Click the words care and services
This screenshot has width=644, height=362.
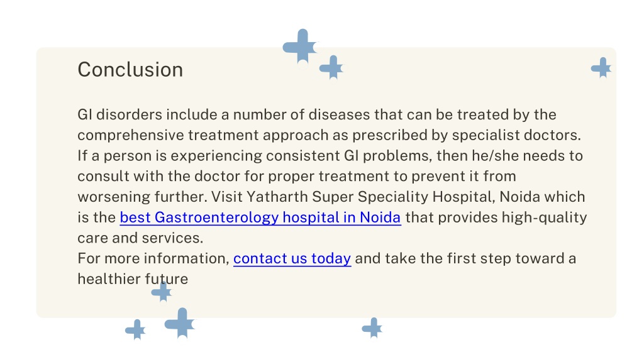139,238
